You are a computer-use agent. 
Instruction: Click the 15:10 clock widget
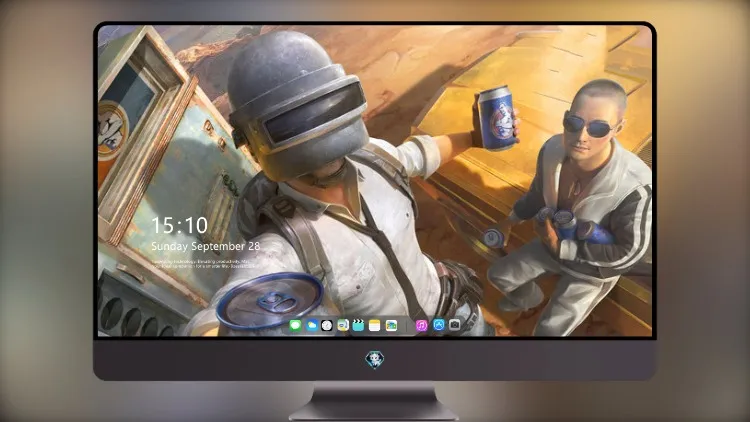(179, 225)
